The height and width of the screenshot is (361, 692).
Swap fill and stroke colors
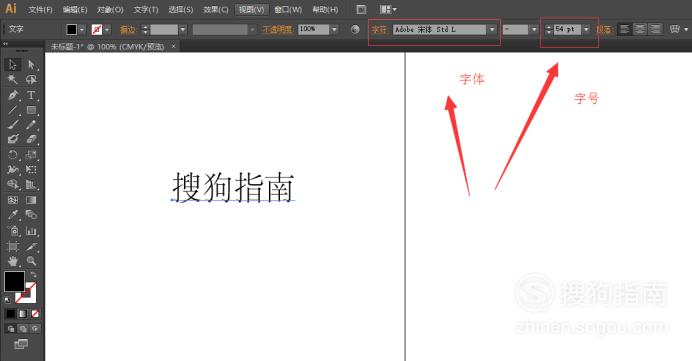[x=34, y=275]
